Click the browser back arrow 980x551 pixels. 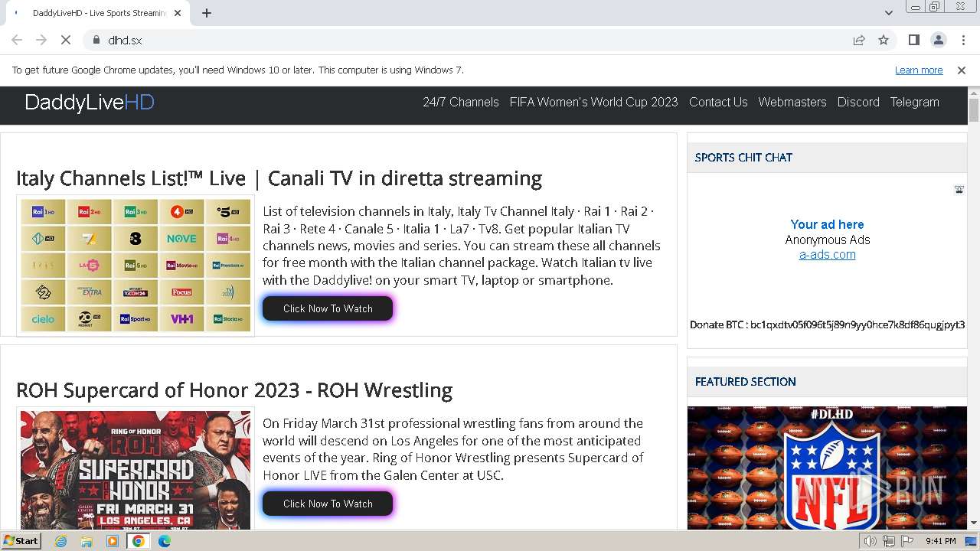click(x=17, y=40)
